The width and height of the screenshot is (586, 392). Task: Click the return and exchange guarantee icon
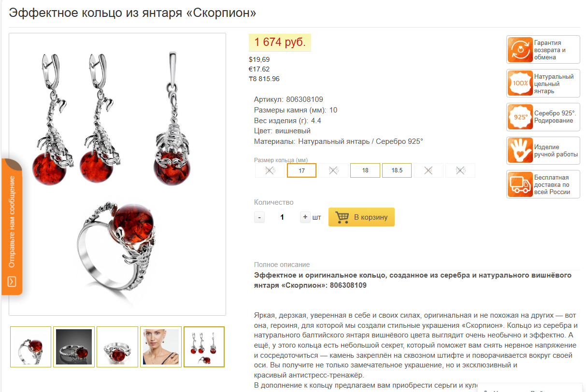click(x=520, y=49)
